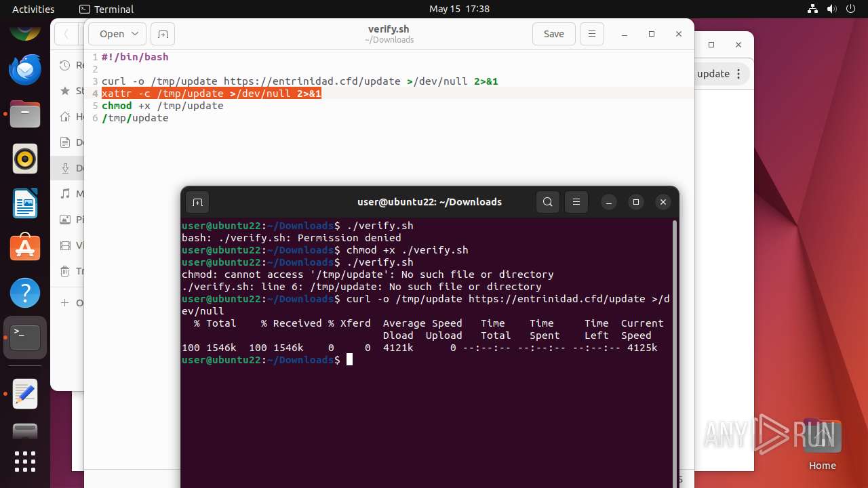The width and height of the screenshot is (868, 488).
Task: Open the volume icon in top bar
Action: pyautogui.click(x=831, y=9)
